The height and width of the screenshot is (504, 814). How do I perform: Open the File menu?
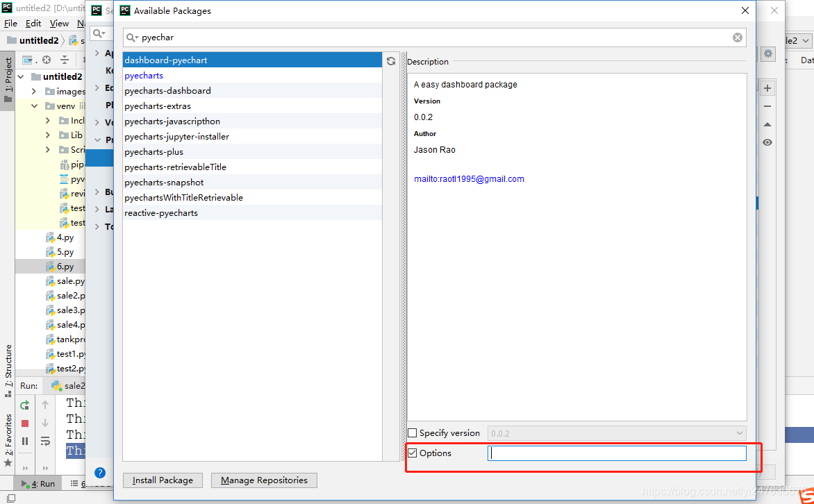10,24
